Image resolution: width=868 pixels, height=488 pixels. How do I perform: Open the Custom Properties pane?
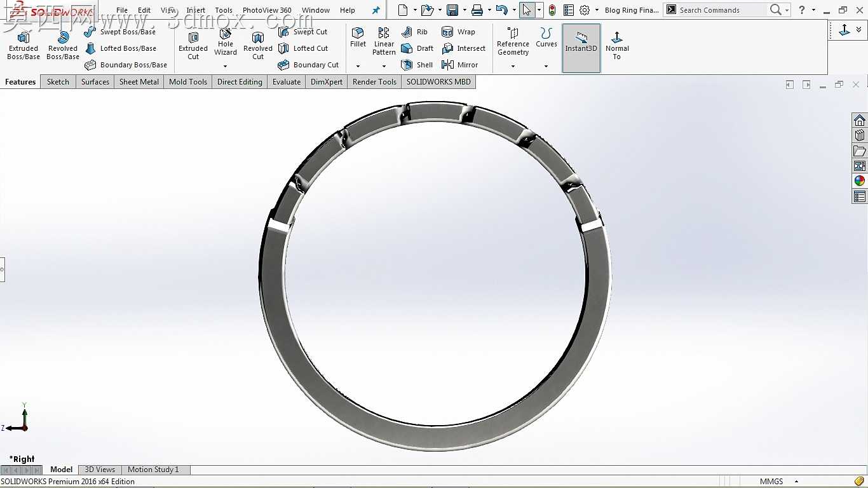tap(860, 196)
